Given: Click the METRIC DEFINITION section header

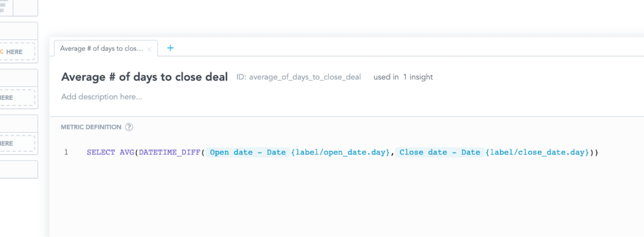Looking at the screenshot, I should (x=91, y=127).
